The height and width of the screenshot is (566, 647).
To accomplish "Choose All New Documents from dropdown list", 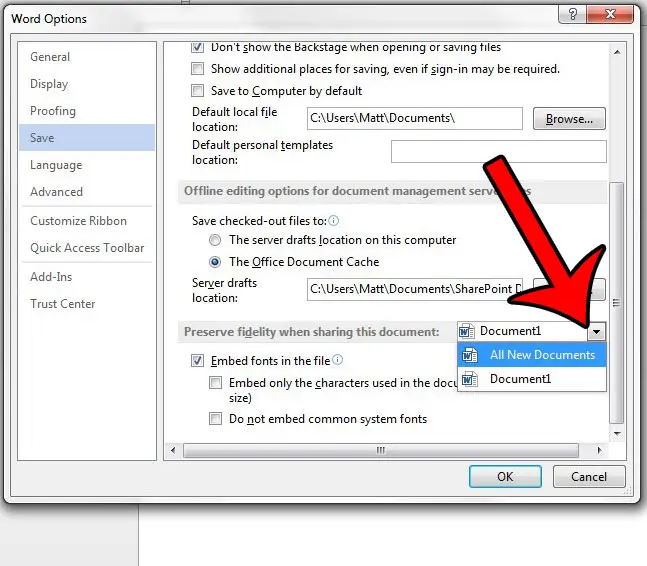I will 532,355.
